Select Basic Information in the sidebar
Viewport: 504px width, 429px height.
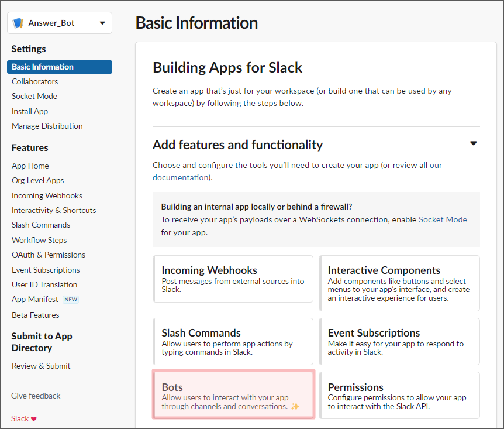(60, 67)
